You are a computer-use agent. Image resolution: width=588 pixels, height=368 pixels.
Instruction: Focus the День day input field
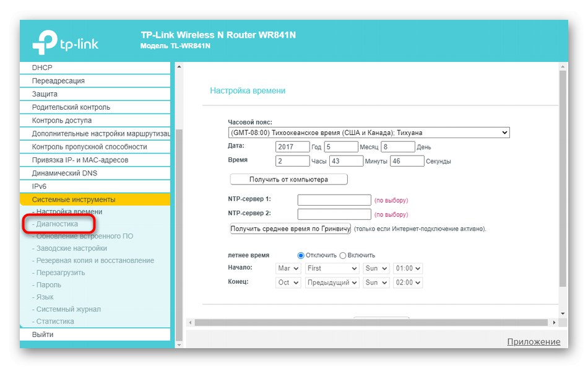tap(398, 147)
